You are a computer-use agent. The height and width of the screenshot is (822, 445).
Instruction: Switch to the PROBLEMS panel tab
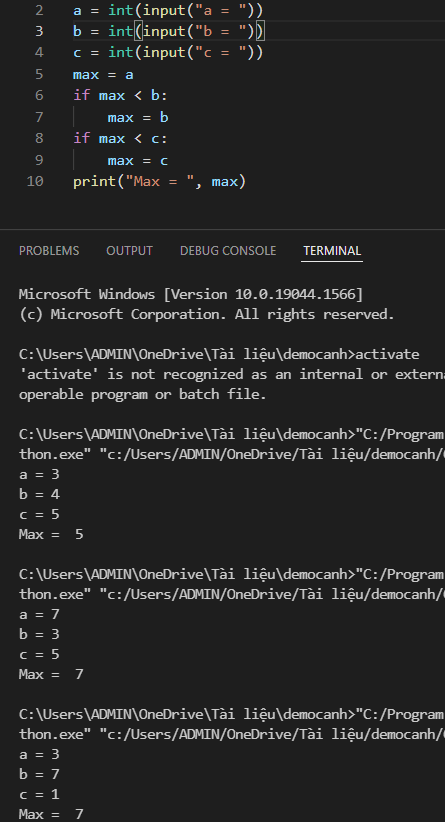coord(49,251)
